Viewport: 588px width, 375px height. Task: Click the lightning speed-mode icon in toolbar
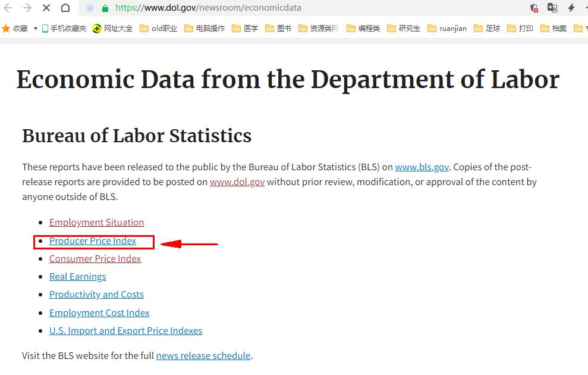570,8
